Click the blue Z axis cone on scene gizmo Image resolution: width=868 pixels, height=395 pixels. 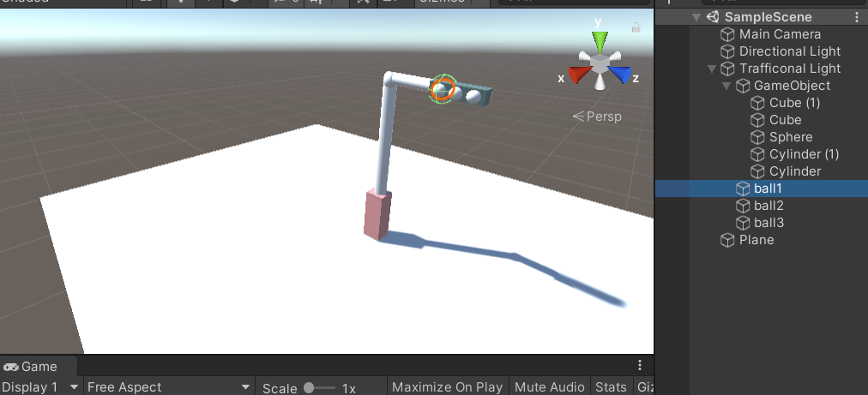coord(620,75)
